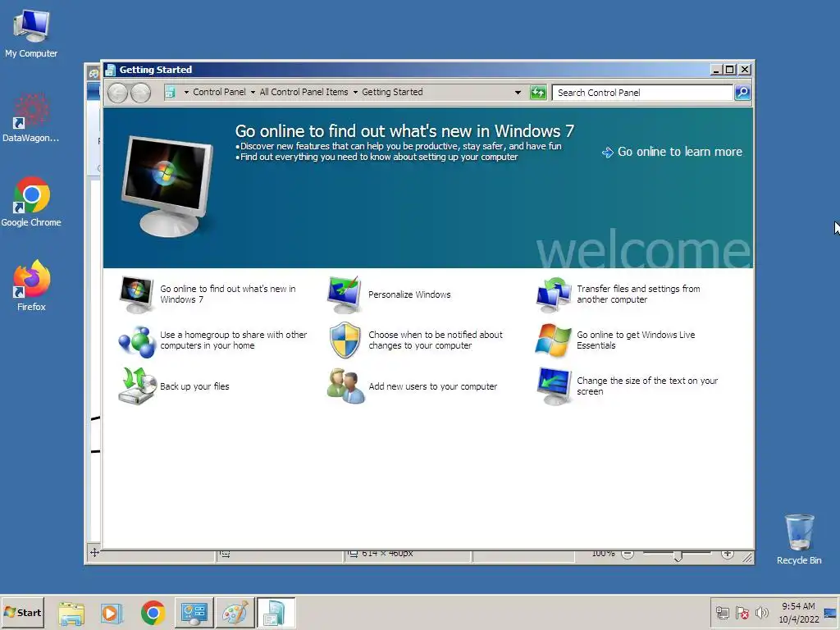
Task: Select the My Computer desktop icon
Action: [31, 34]
